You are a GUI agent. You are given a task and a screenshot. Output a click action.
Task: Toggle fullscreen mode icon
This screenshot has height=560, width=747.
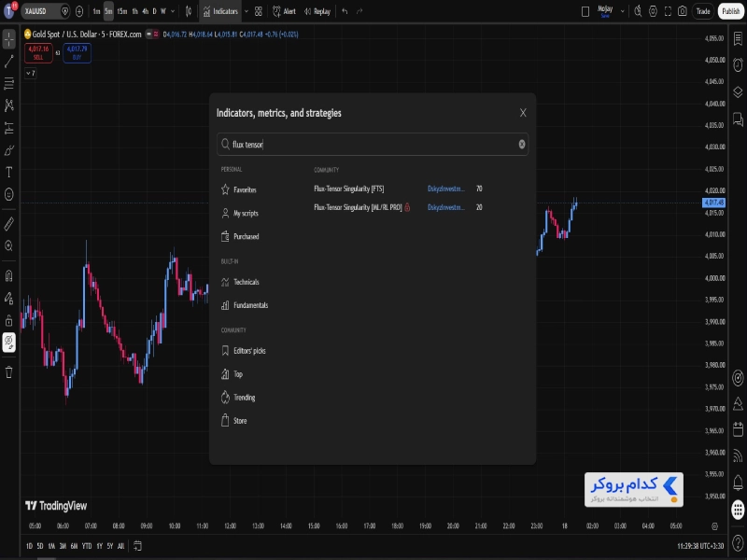point(668,11)
